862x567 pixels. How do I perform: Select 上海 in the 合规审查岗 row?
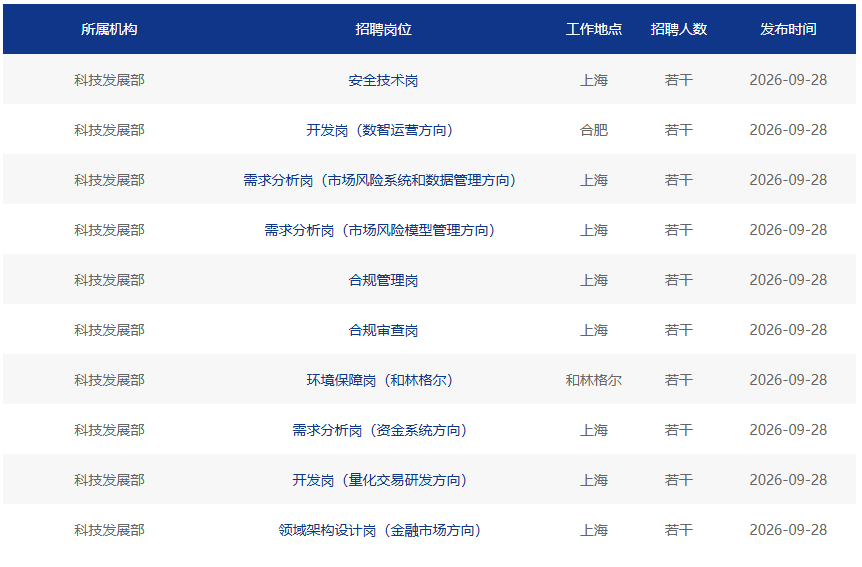pyautogui.click(x=594, y=331)
